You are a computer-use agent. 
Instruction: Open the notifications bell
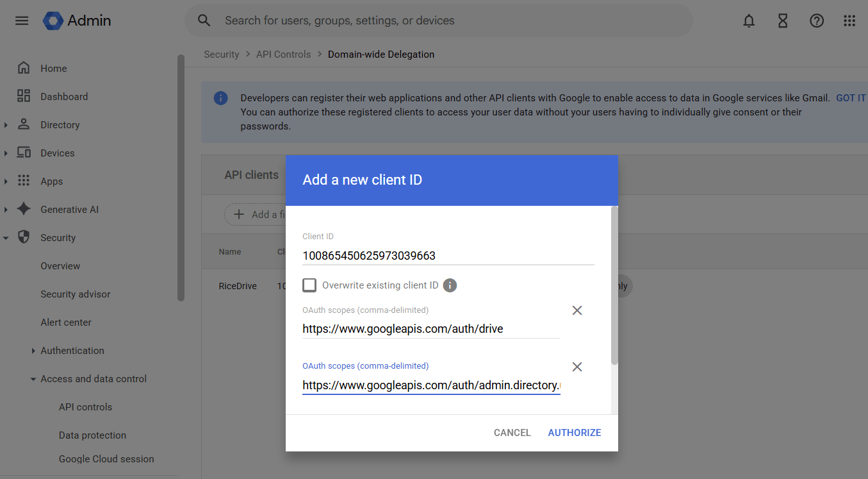pyautogui.click(x=749, y=21)
